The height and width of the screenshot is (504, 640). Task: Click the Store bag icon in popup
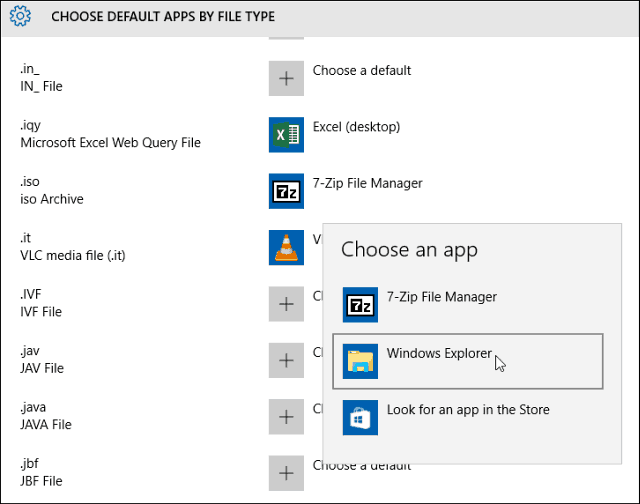pyautogui.click(x=360, y=417)
